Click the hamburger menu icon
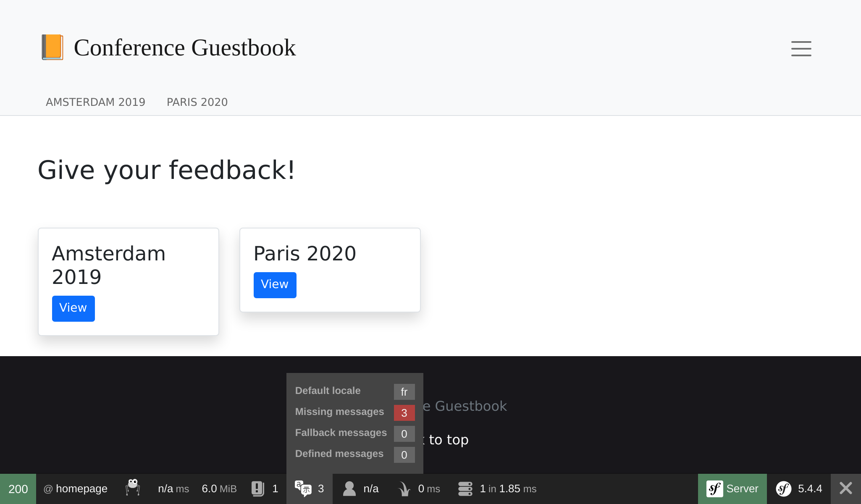 pos(802,48)
